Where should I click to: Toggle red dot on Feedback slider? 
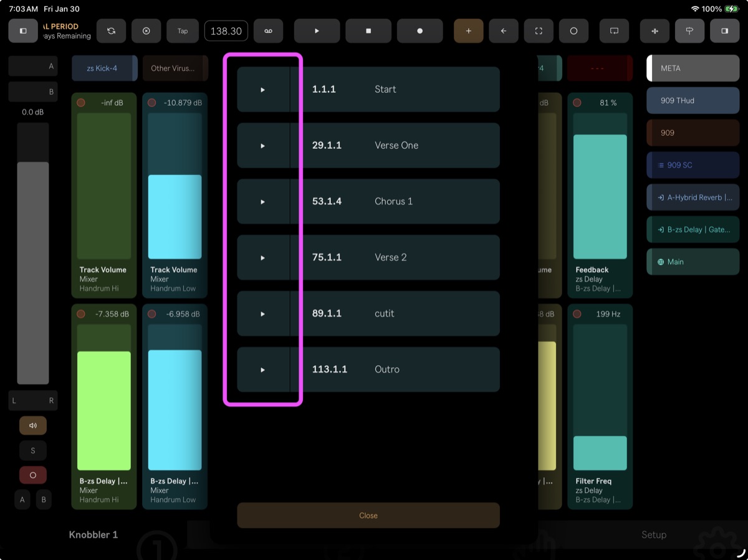(x=577, y=103)
